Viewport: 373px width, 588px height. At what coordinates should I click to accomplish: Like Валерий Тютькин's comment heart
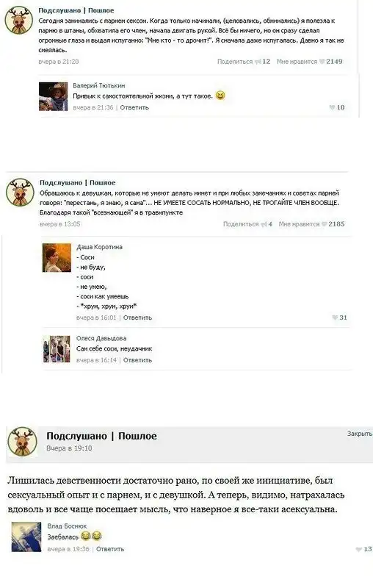[x=332, y=107]
